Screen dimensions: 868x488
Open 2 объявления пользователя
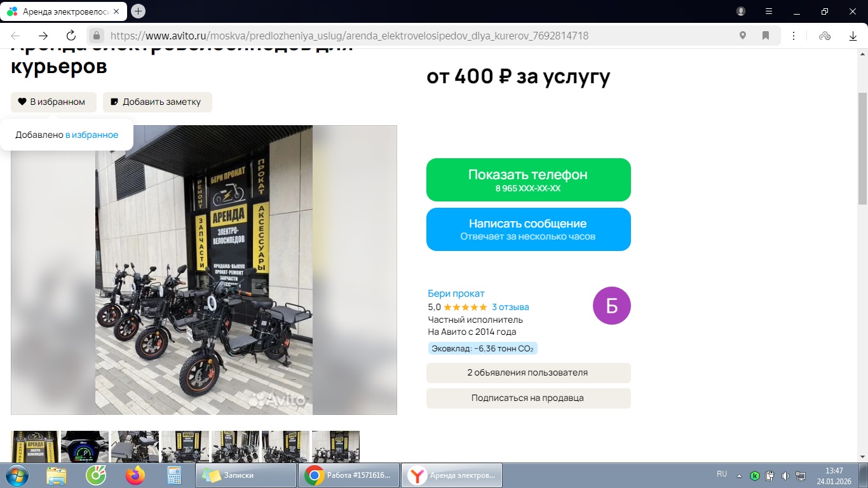pyautogui.click(x=529, y=373)
